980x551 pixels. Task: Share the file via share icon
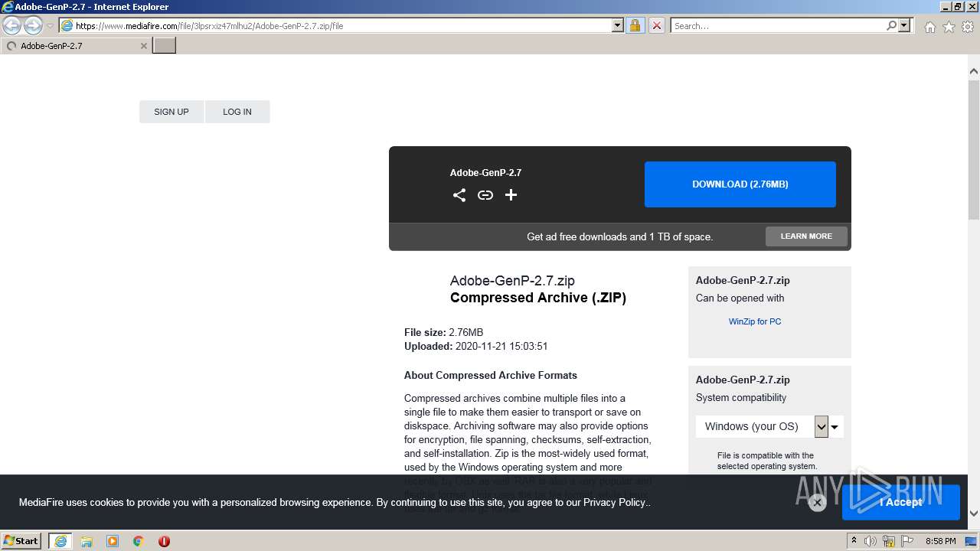[x=459, y=195]
